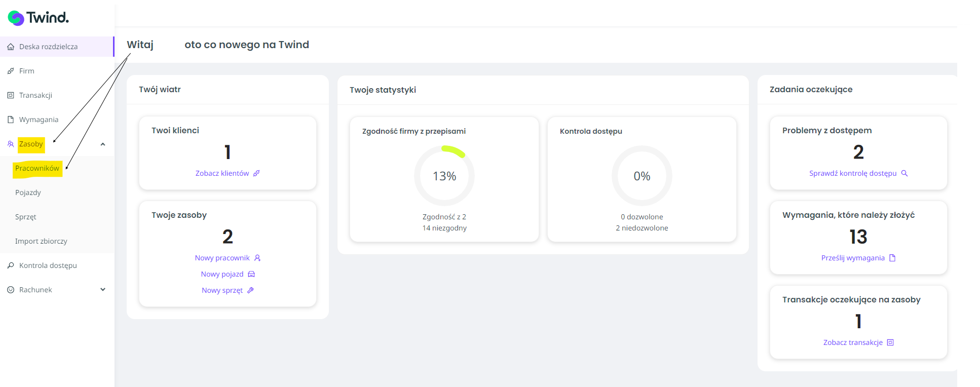The image size is (980, 387).
Task: Click the 'oto co nowego na Twind' heading
Action: tap(247, 45)
